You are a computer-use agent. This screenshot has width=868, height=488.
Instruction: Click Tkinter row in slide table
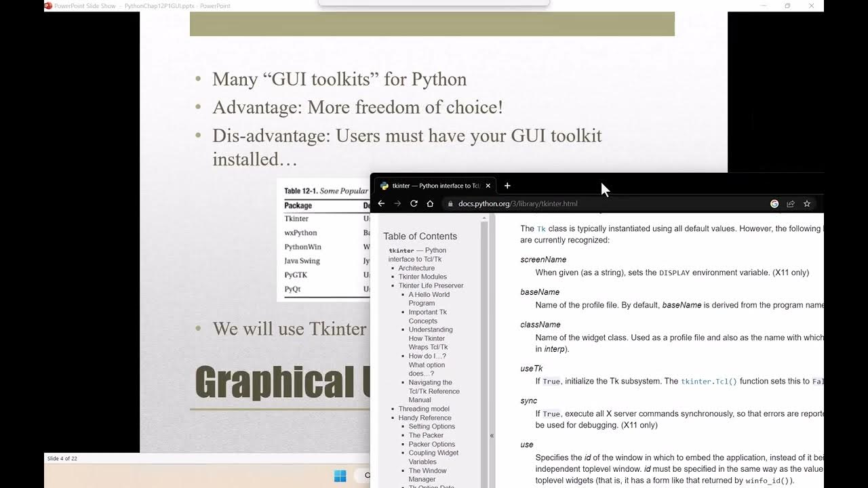pyautogui.click(x=325, y=219)
